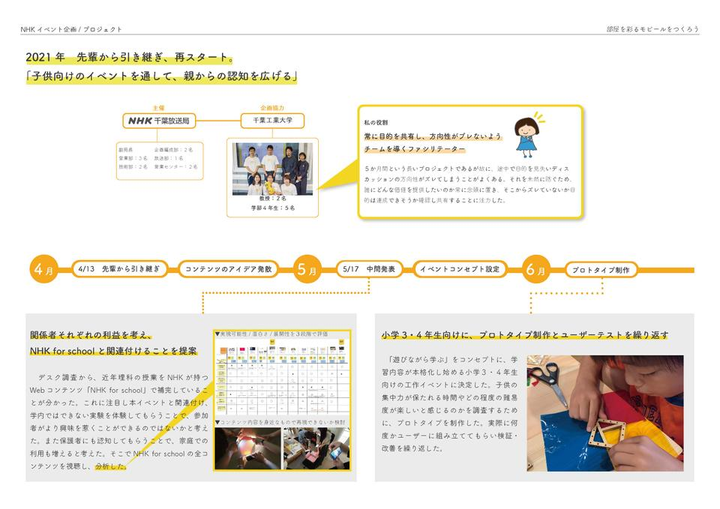Screen dimensions: 720x509
Task: Open the team group photo
Action: click(x=272, y=169)
